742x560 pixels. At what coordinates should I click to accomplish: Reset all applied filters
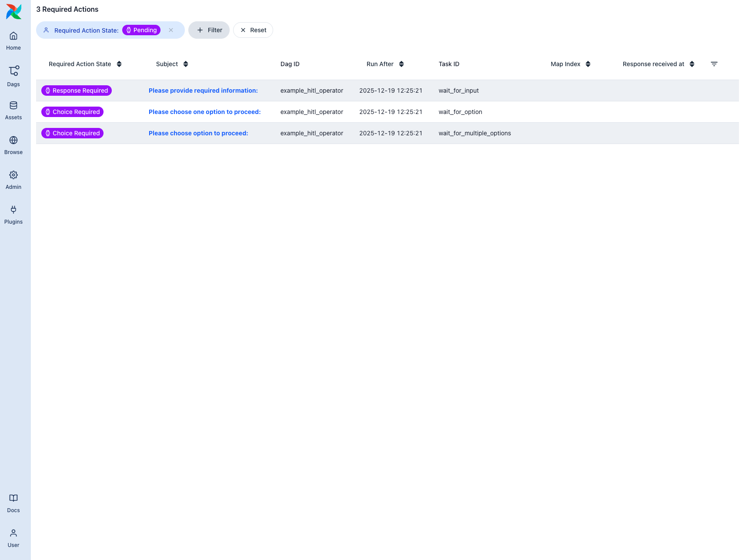(x=253, y=30)
